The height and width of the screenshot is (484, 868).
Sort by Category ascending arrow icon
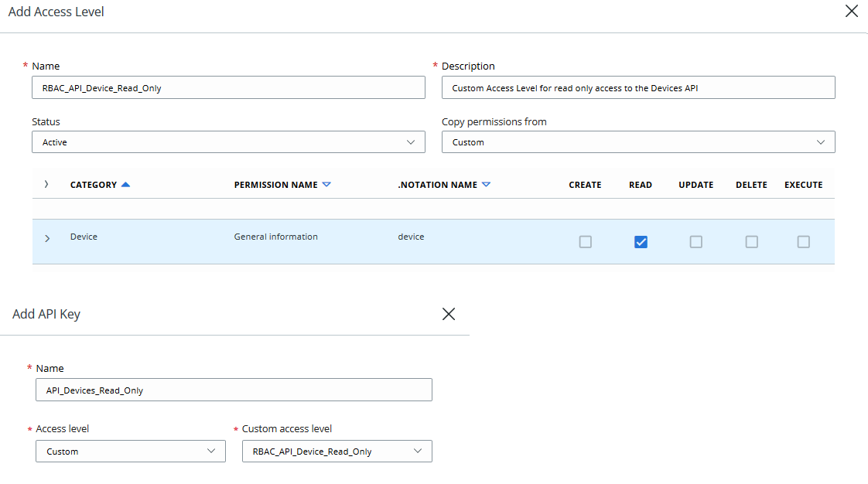[126, 185]
